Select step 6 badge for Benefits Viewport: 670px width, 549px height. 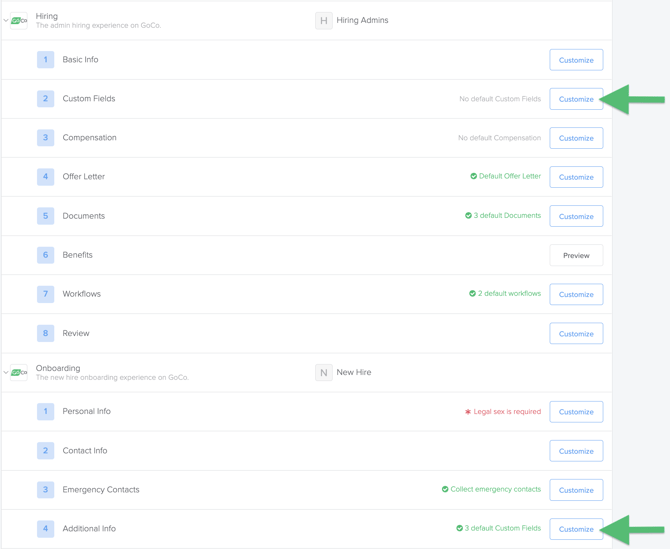pos(45,255)
